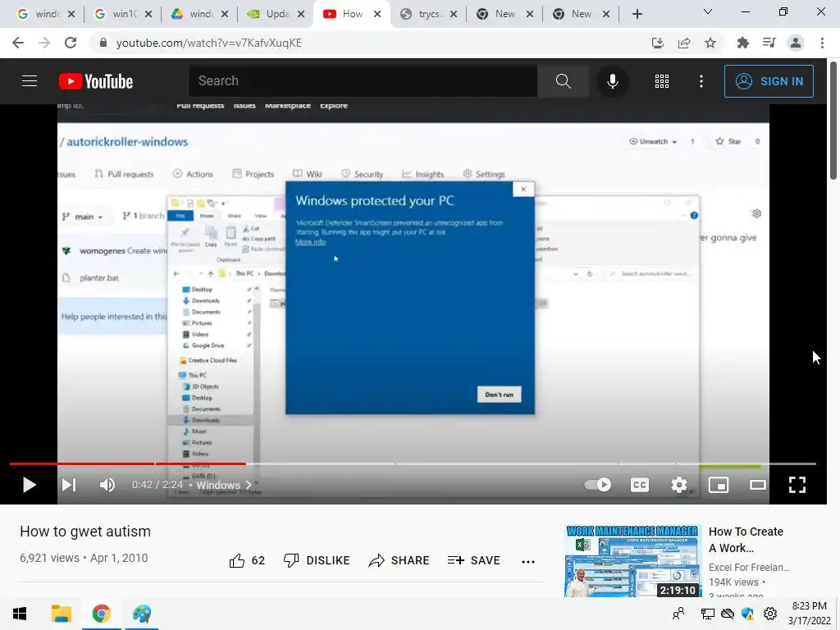Open the Windows Start menu

tap(20, 614)
